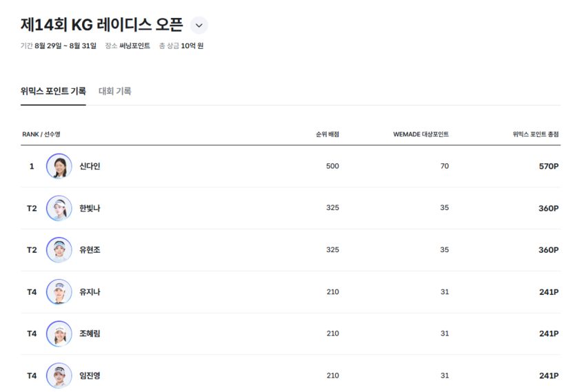The width and height of the screenshot is (586, 392).
Task: Click 유현조's profile photo
Action: pos(59,250)
